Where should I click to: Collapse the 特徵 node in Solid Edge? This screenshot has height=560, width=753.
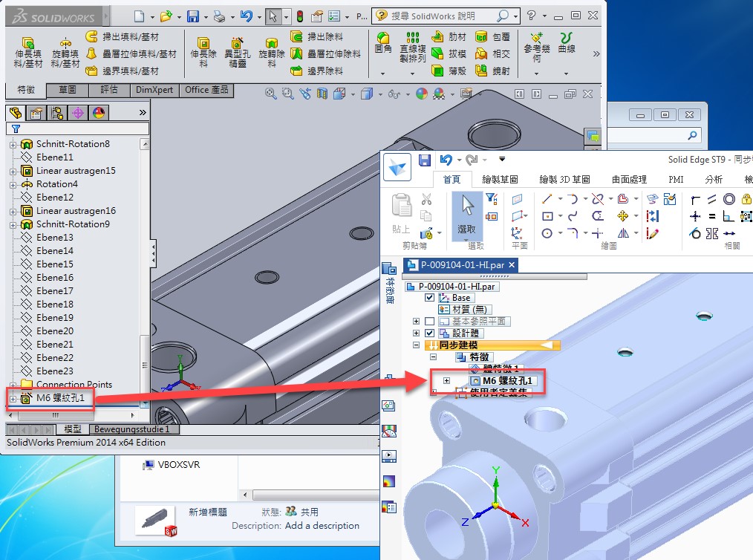tap(433, 356)
